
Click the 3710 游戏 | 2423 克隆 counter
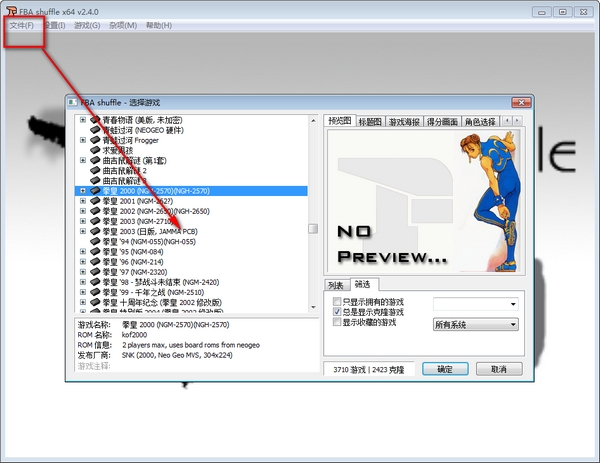click(x=368, y=370)
